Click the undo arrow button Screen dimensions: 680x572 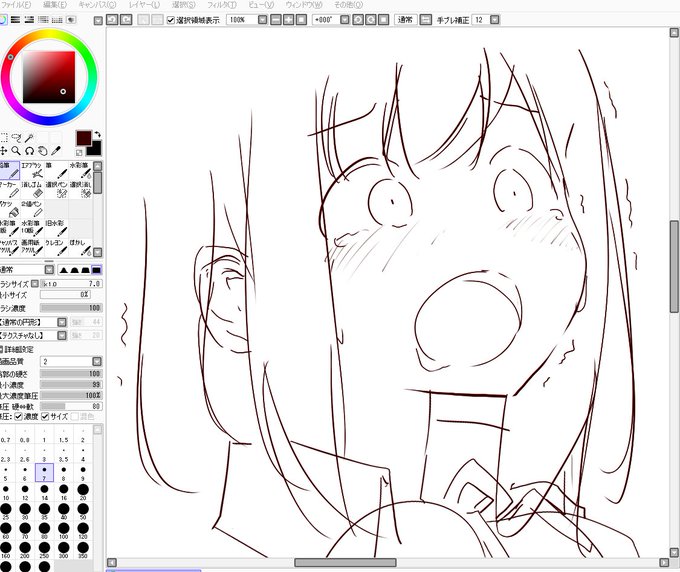[112, 20]
